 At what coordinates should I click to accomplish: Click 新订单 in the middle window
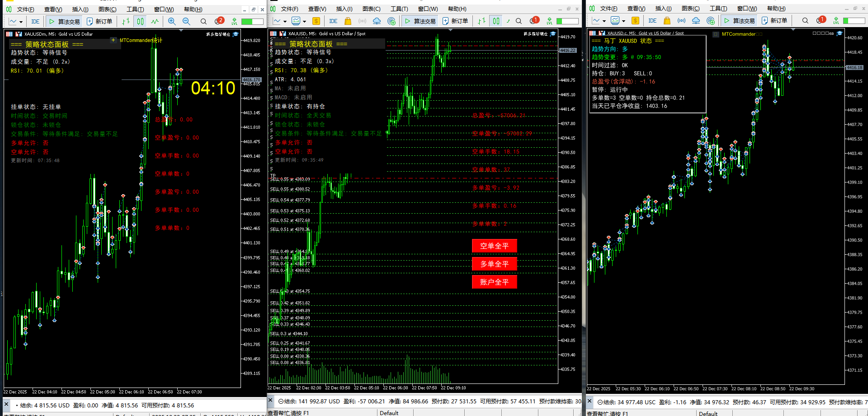click(455, 21)
